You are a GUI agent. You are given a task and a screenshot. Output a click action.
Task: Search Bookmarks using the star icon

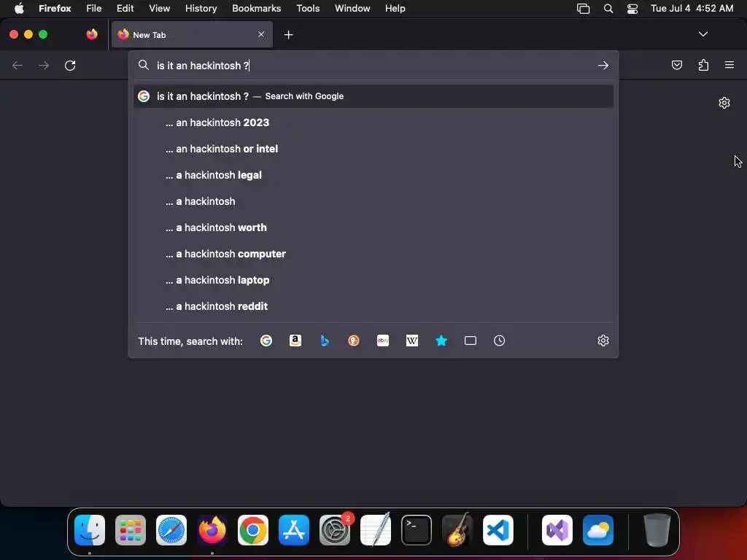click(x=441, y=341)
